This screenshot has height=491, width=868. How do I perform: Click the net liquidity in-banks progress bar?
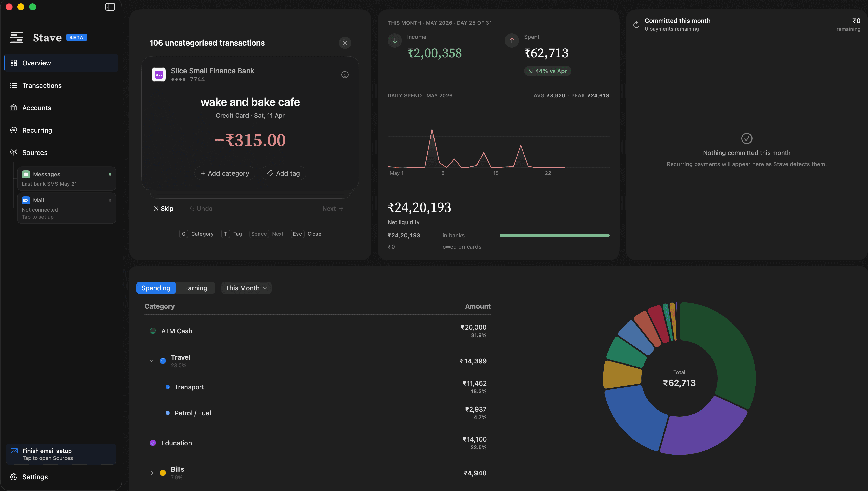pos(554,235)
